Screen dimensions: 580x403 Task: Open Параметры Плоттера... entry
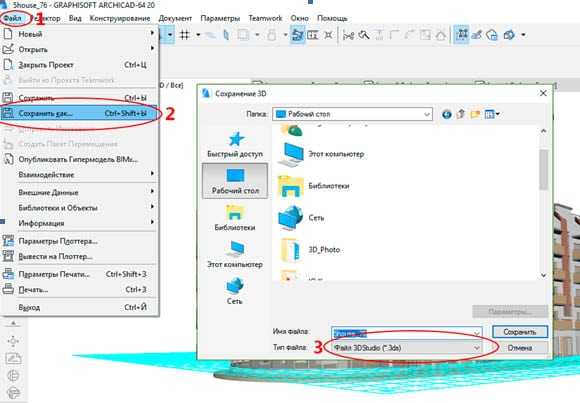(79, 241)
